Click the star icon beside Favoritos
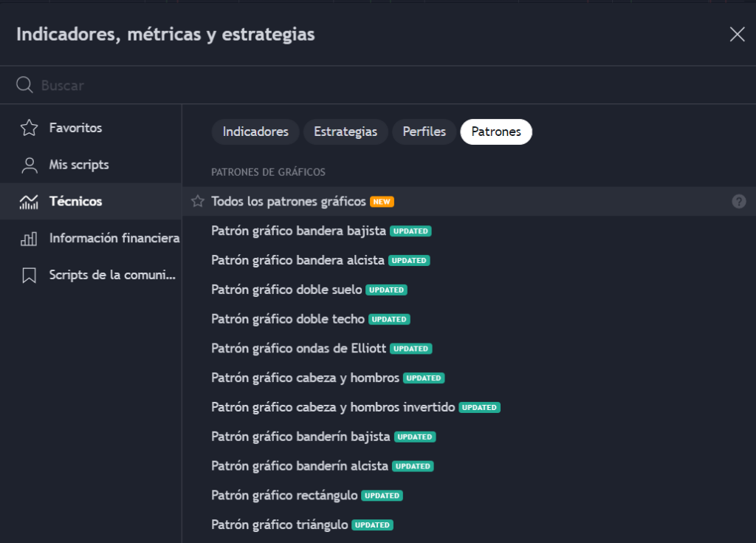Image resolution: width=756 pixels, height=543 pixels. coord(29,128)
